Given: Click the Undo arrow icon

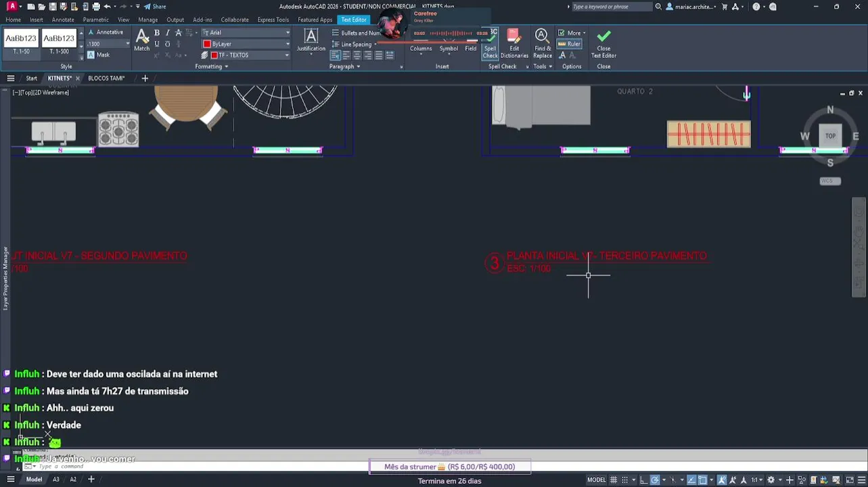Looking at the screenshot, I should point(107,7).
